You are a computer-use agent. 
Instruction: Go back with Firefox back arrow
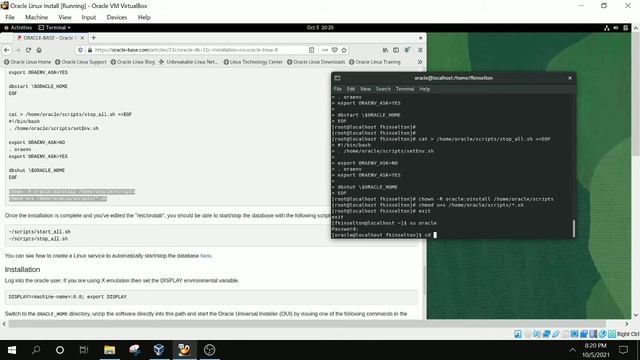click(7, 50)
